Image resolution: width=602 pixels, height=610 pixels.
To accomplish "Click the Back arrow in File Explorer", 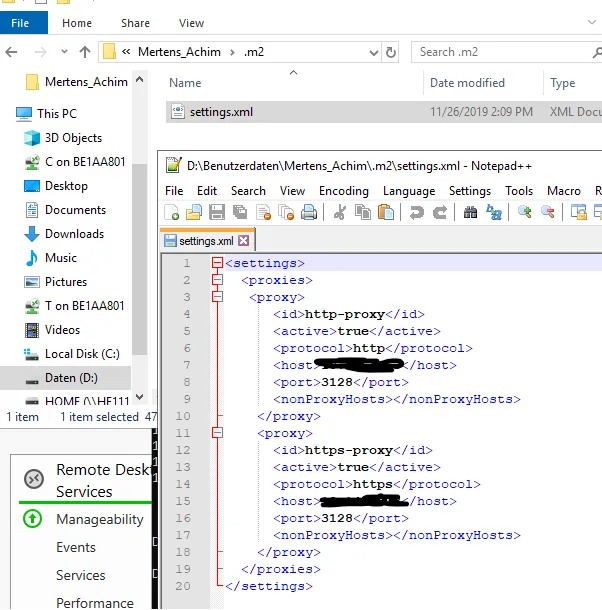I will (x=11, y=52).
